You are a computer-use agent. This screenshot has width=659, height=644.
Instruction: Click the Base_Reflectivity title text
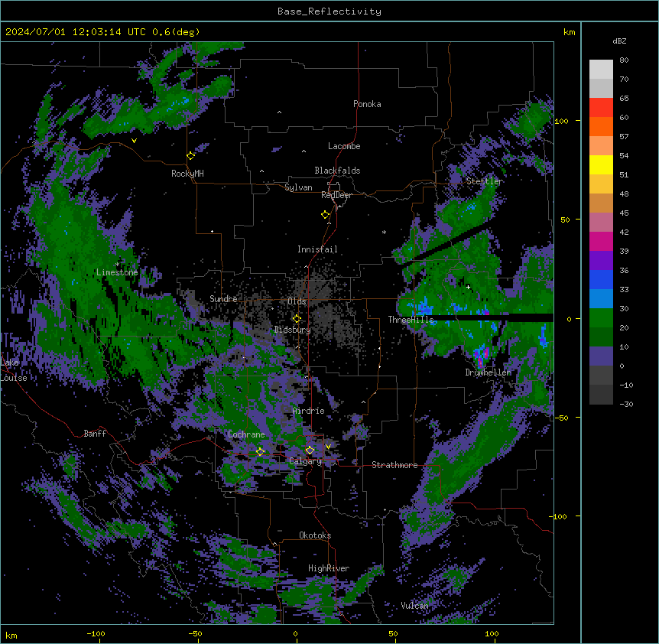coord(329,11)
